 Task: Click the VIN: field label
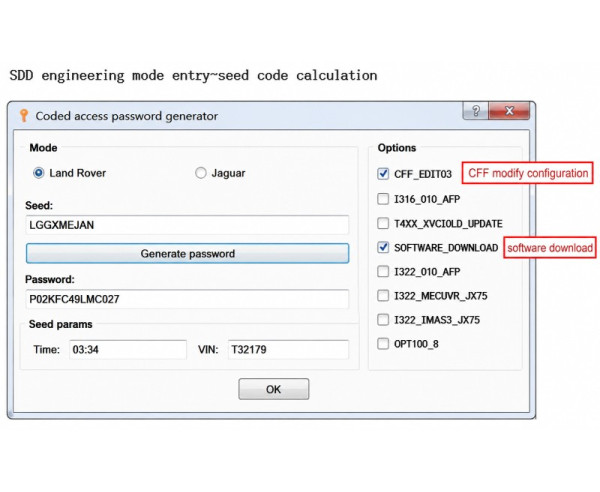click(208, 349)
